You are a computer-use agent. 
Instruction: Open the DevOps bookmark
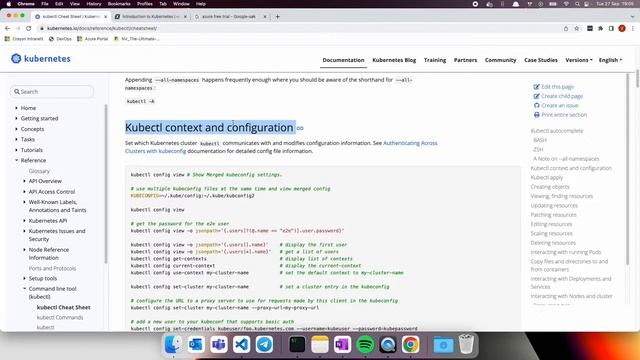click(x=60, y=39)
